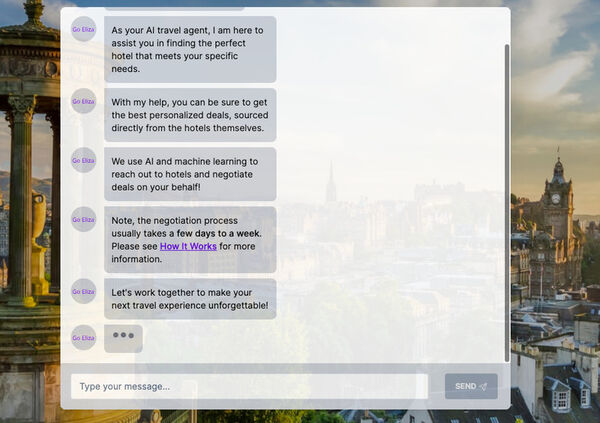This screenshot has height=423, width=600.
Task: Click the message 'We use AI and machine learning'
Action: (190, 174)
